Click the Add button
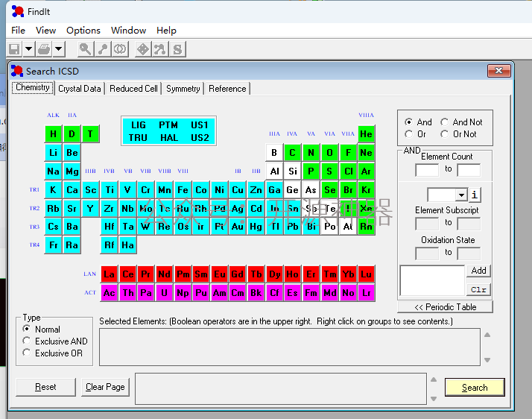The height and width of the screenshot is (419, 532). [x=479, y=271]
